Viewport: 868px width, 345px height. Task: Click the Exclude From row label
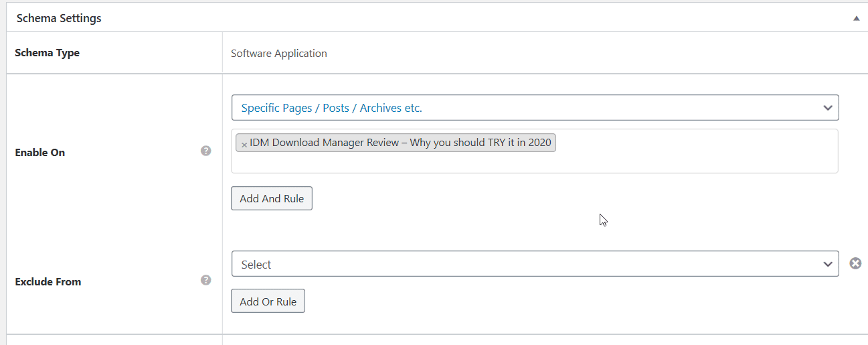(x=48, y=282)
